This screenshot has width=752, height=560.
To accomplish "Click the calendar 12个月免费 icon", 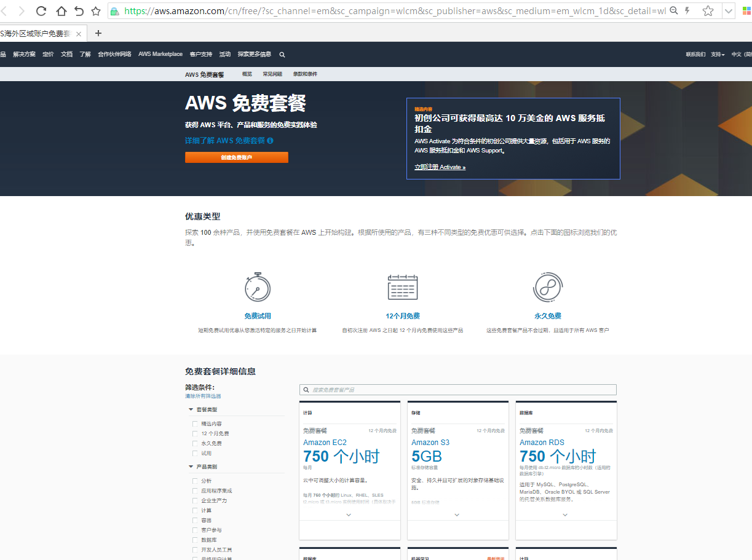I will pyautogui.click(x=403, y=287).
